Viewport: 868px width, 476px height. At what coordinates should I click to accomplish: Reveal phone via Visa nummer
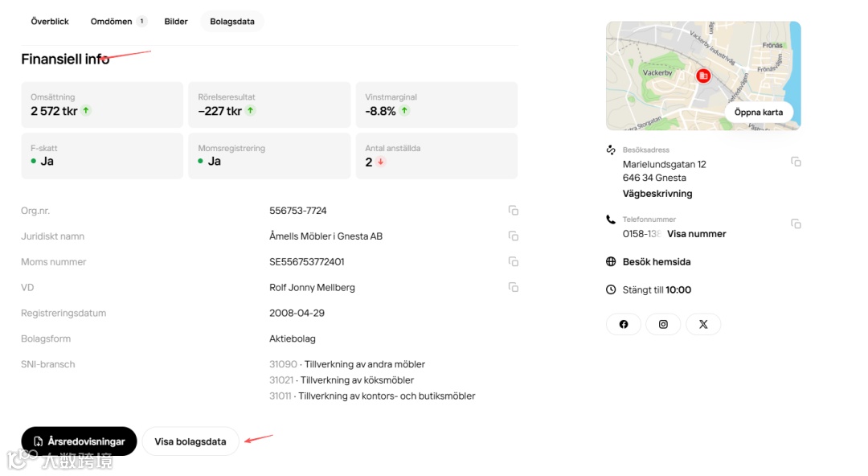696,234
